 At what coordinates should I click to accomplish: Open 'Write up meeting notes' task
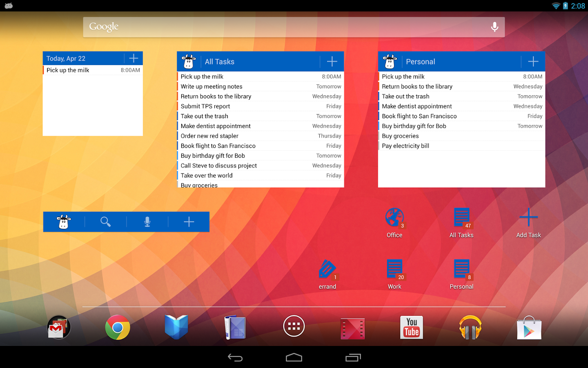(x=261, y=86)
